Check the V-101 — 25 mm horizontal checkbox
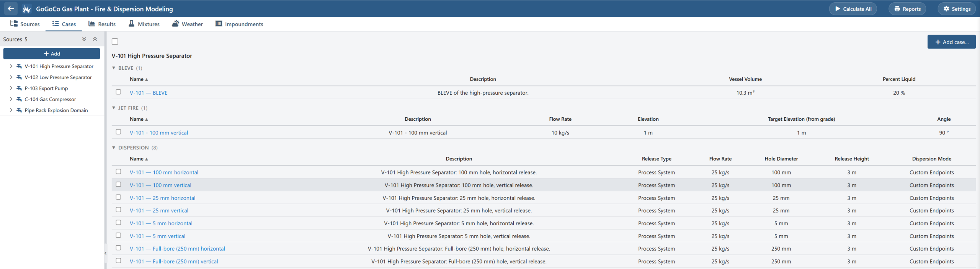 click(118, 197)
